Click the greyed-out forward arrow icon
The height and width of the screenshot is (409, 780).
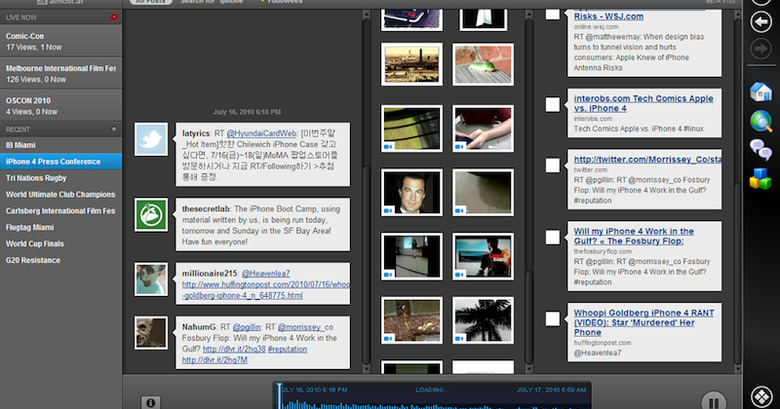pyautogui.click(x=761, y=49)
